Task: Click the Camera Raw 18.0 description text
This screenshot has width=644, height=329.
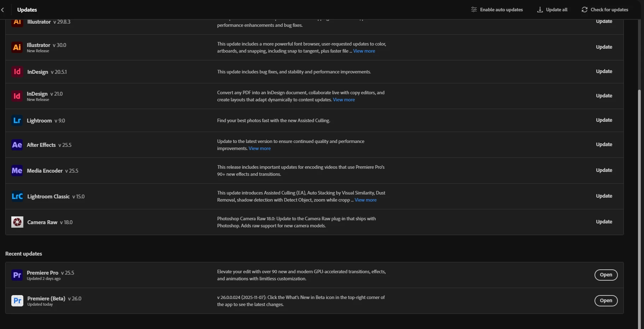Action: coord(297,222)
